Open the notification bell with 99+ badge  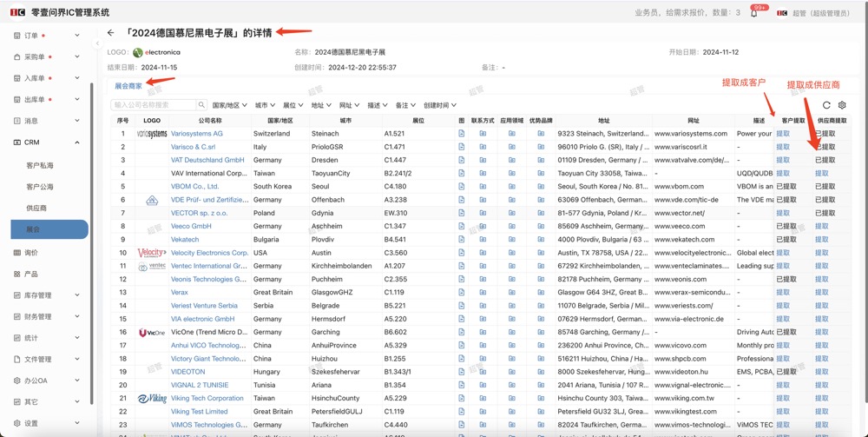[753, 13]
